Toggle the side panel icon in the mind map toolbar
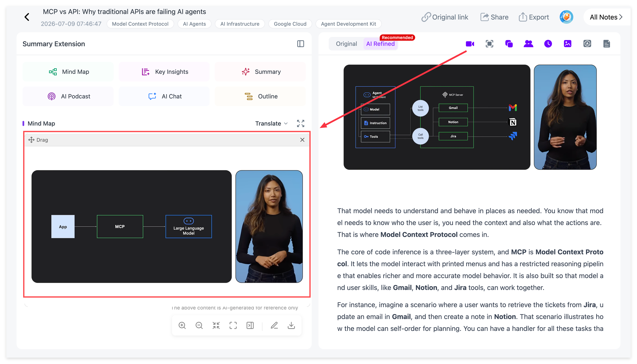Screen dimensions: 637x364 tap(250, 325)
